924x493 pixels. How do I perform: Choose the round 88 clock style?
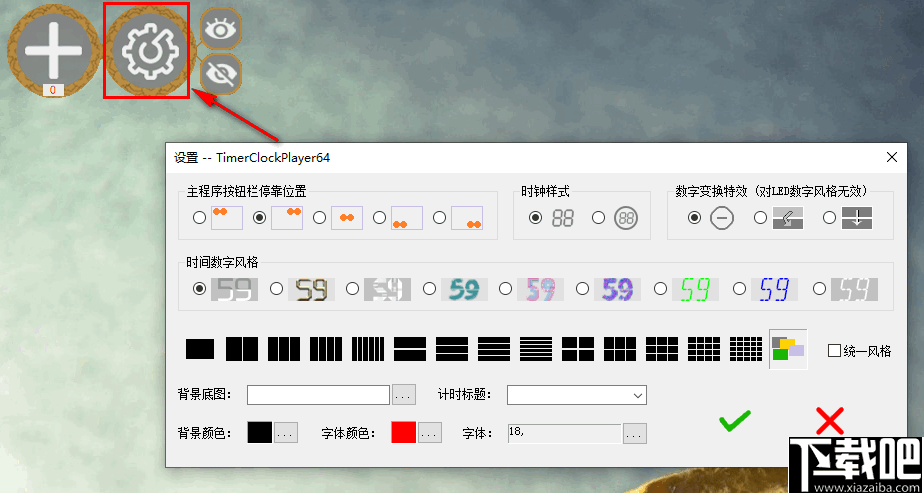(599, 218)
